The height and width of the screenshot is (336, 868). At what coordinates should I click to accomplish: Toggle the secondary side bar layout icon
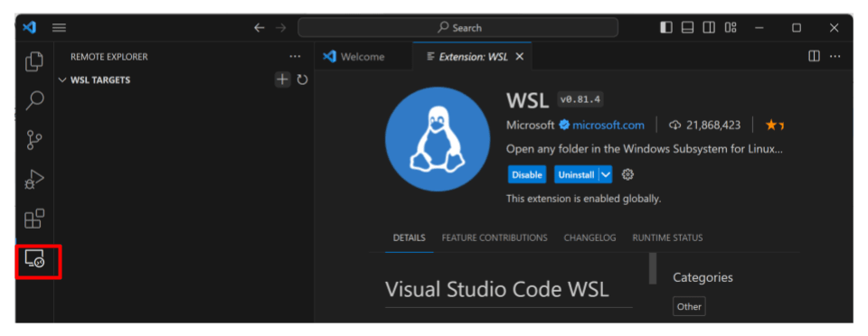[709, 27]
